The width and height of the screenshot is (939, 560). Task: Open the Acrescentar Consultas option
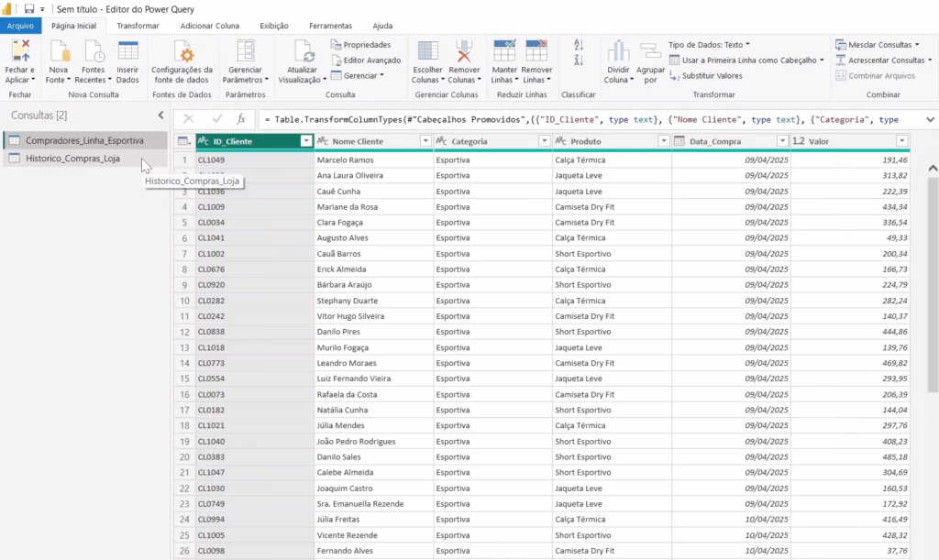coord(883,60)
